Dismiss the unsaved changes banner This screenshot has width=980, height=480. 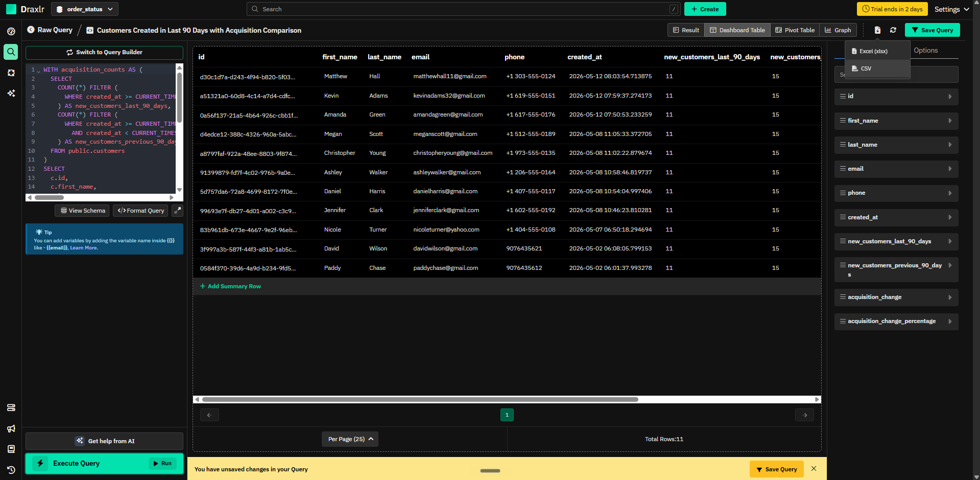(x=814, y=469)
